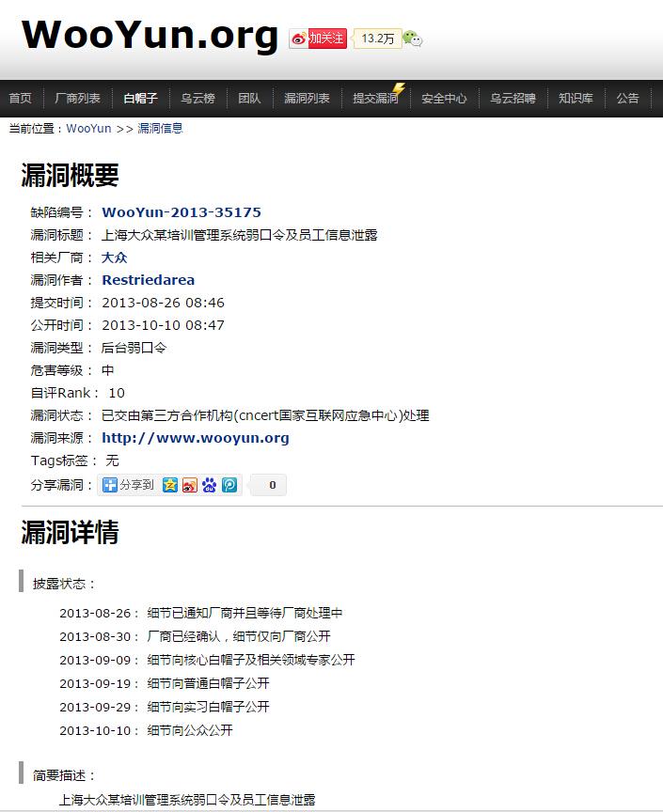Click the share count bubble showing 0
This screenshot has height=812, width=663.
[x=272, y=485]
